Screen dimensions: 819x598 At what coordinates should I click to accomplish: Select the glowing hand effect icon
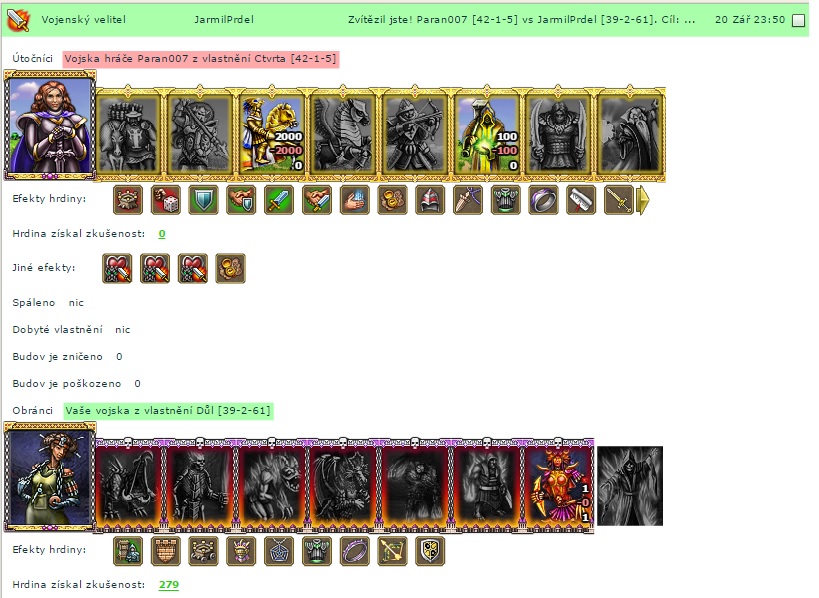tap(354, 200)
